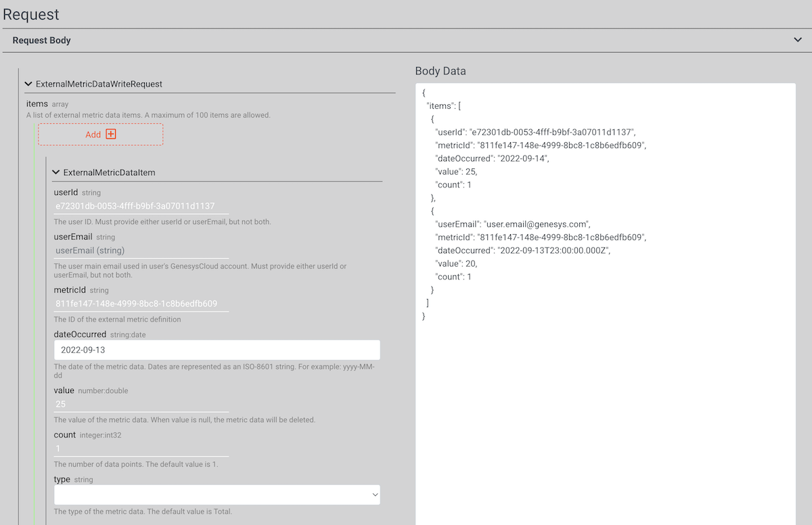Collapse the ExternalMetricDataItem section
Image resolution: width=812 pixels, height=525 pixels.
(x=55, y=172)
